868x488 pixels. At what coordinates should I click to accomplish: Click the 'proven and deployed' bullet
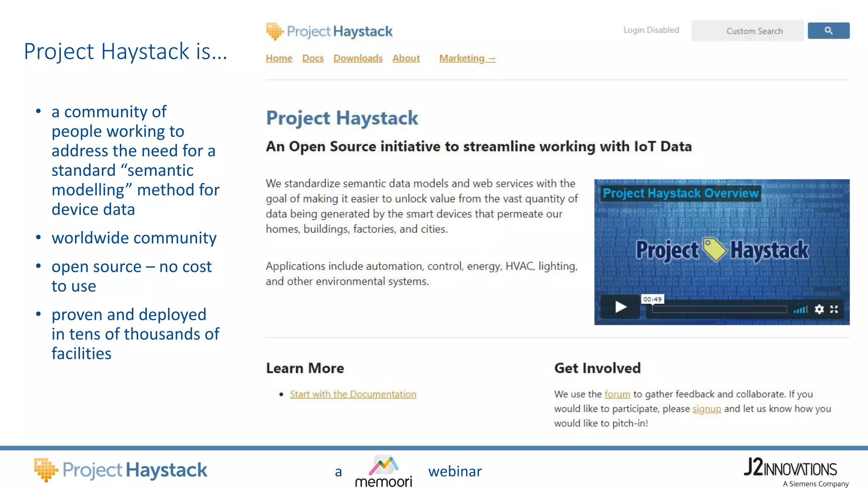point(136,334)
